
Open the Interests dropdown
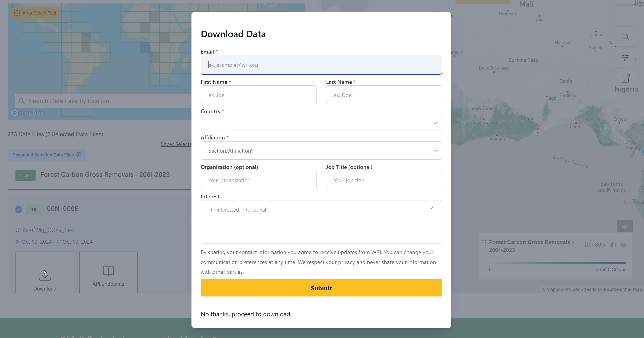coord(321,209)
